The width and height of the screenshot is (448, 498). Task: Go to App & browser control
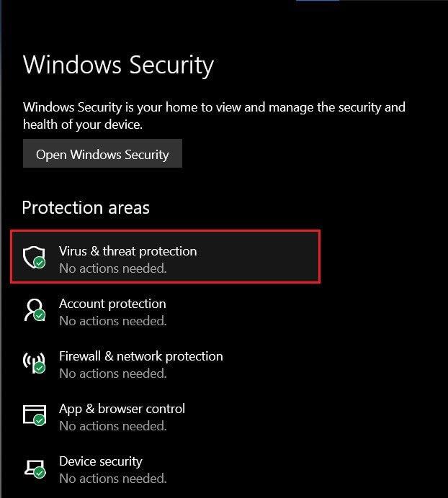122,409
